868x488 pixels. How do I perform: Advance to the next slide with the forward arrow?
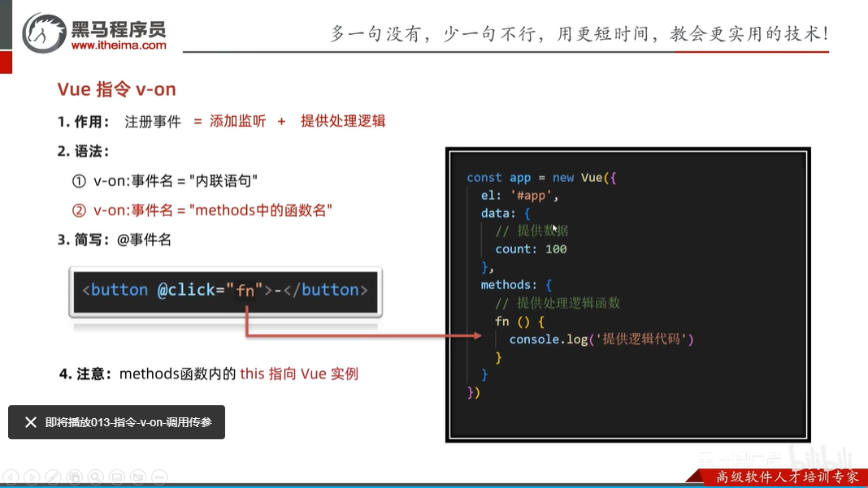pos(33,477)
